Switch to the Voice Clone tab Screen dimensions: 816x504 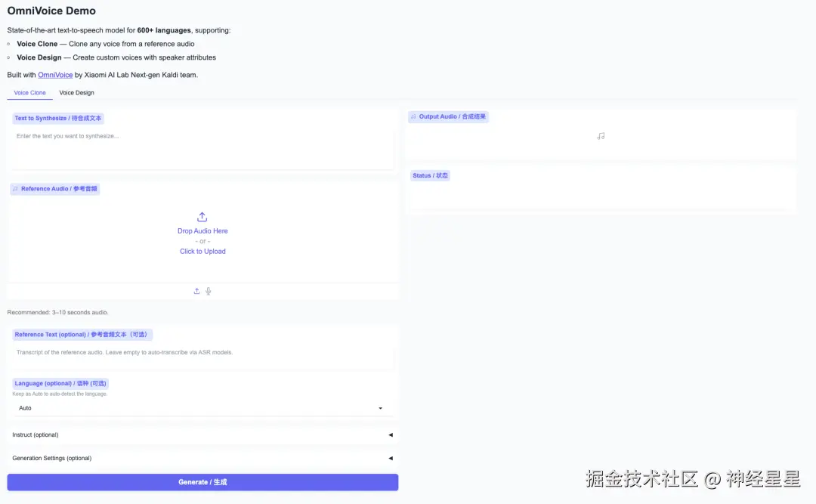[x=29, y=93]
